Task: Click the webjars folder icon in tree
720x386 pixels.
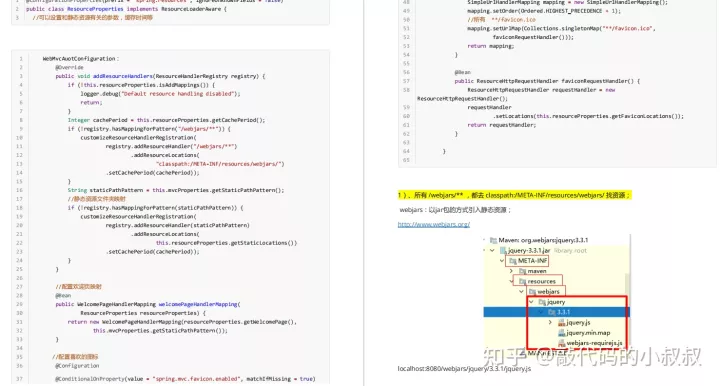Action: point(532,291)
